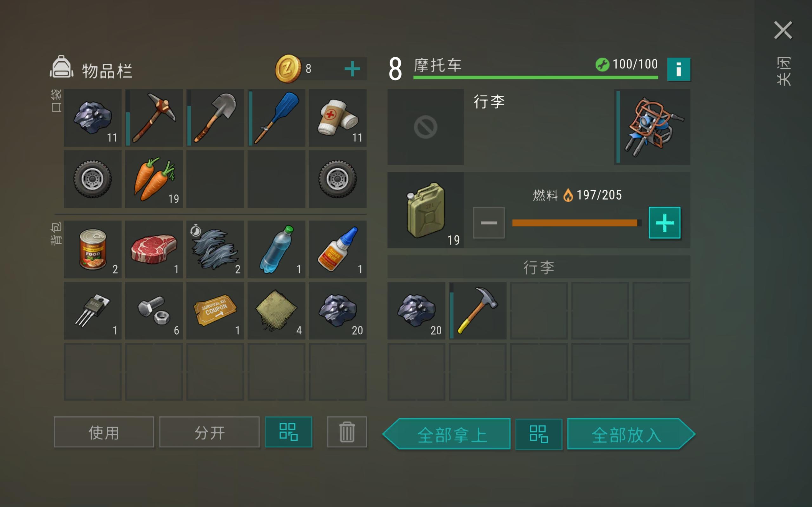This screenshot has width=812, height=507.
Task: Increase fuel with the plus button
Action: click(x=665, y=223)
